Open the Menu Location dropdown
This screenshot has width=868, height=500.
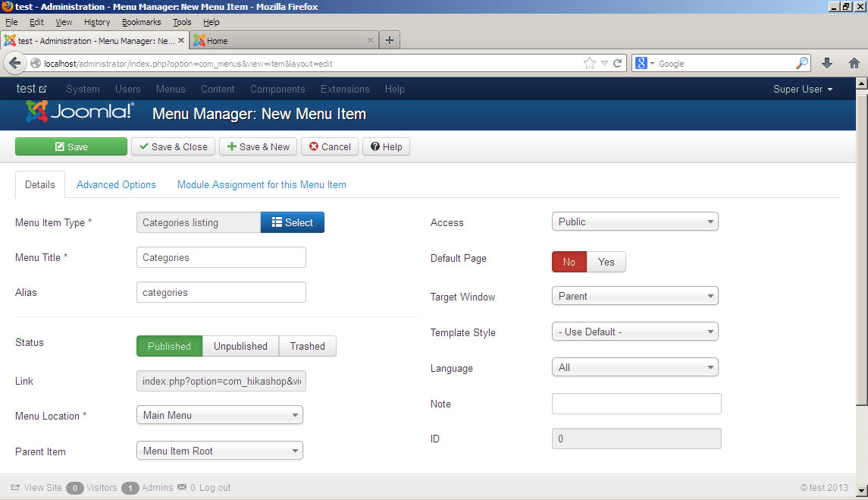[x=220, y=415]
